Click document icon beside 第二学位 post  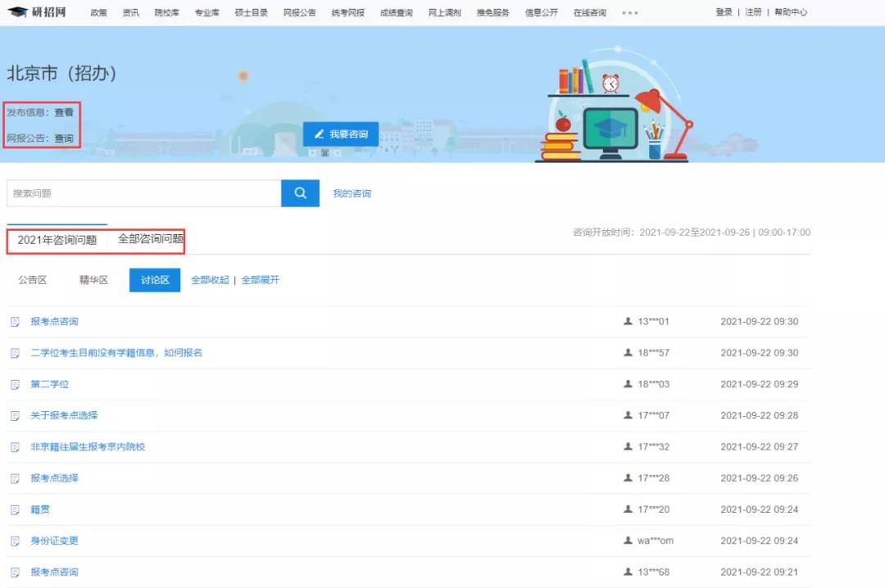pyautogui.click(x=15, y=385)
